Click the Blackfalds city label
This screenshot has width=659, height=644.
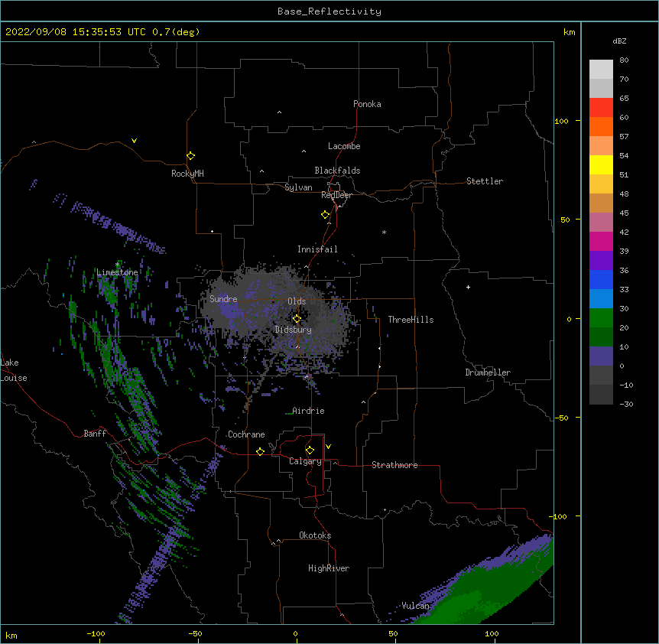click(337, 171)
